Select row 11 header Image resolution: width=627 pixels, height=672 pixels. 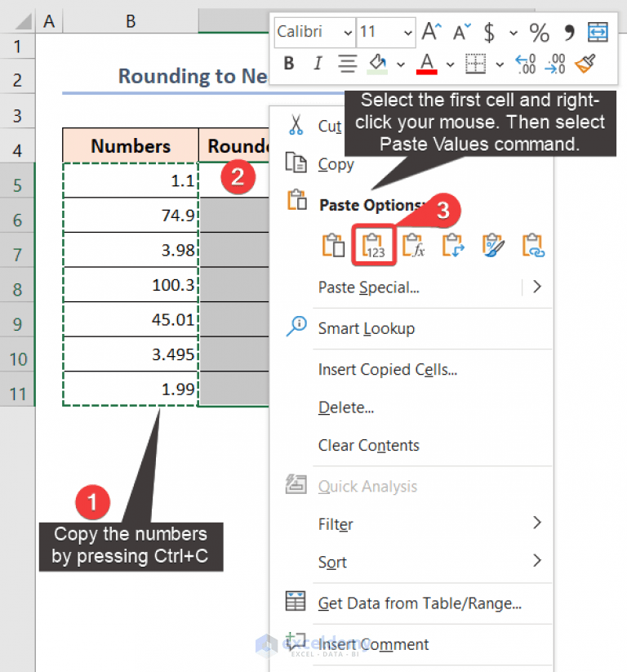click(17, 389)
